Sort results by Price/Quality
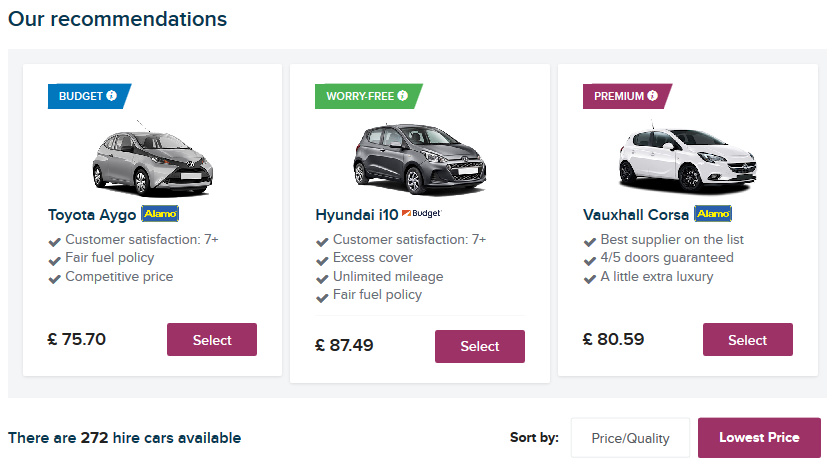The height and width of the screenshot is (468, 827). point(630,438)
